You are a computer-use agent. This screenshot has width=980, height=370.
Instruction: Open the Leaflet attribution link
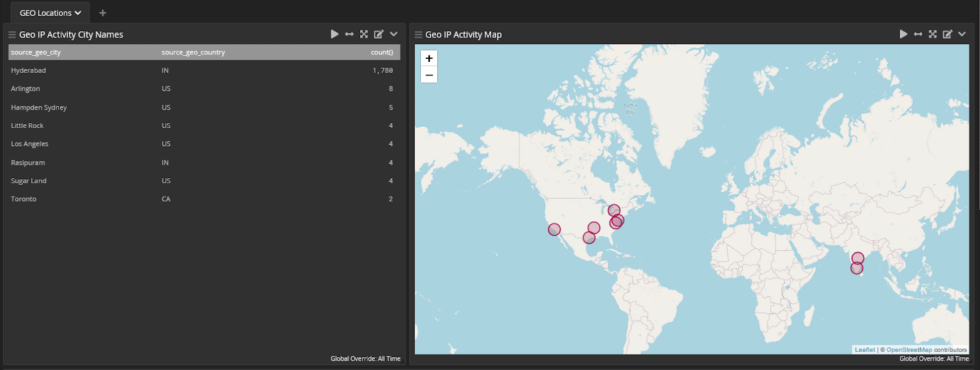point(865,350)
